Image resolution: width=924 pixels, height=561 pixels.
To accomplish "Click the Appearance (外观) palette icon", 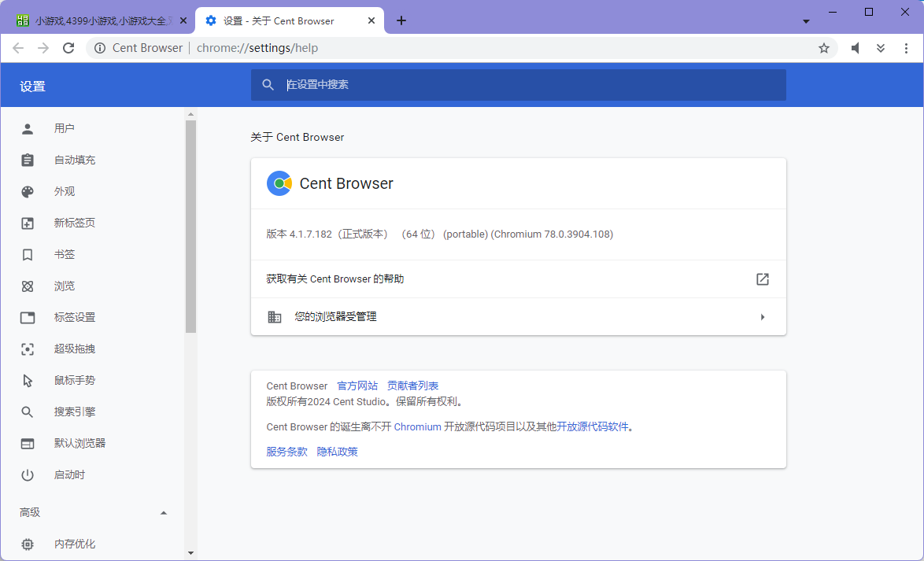I will pyautogui.click(x=28, y=192).
